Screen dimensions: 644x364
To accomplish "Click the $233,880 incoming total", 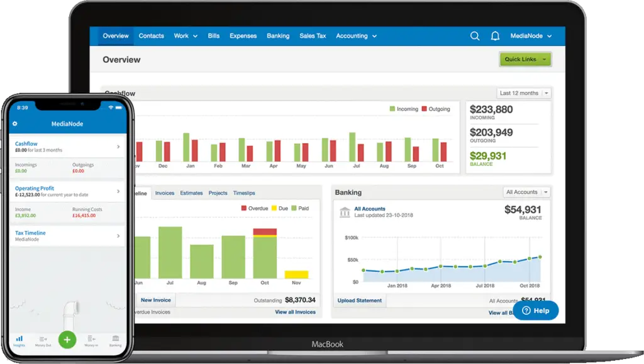I will (x=491, y=109).
